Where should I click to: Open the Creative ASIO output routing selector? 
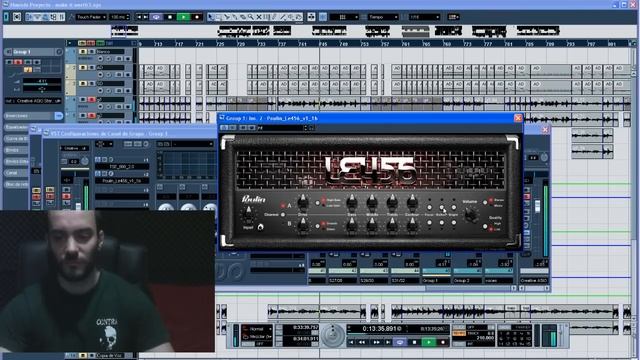click(33, 100)
